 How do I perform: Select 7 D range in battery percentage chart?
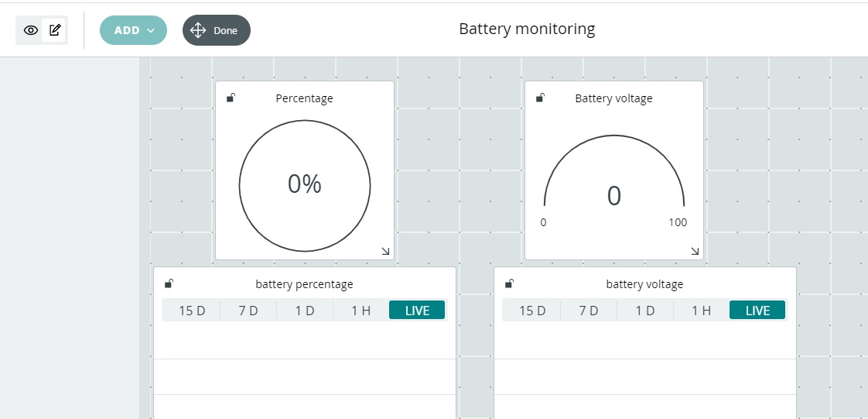click(248, 311)
